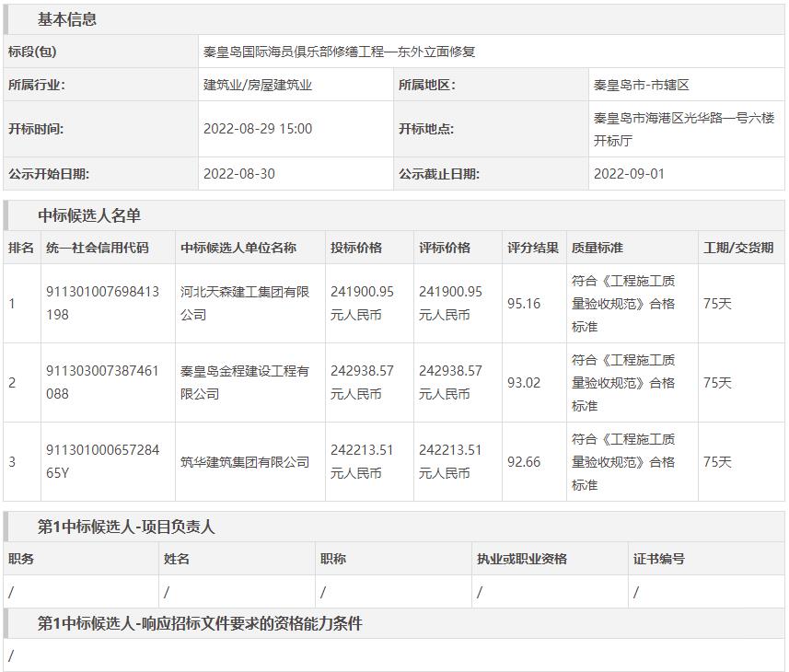This screenshot has width=789, height=672.
Task: Click the 中标候选人名单 section header
Action: (x=89, y=215)
